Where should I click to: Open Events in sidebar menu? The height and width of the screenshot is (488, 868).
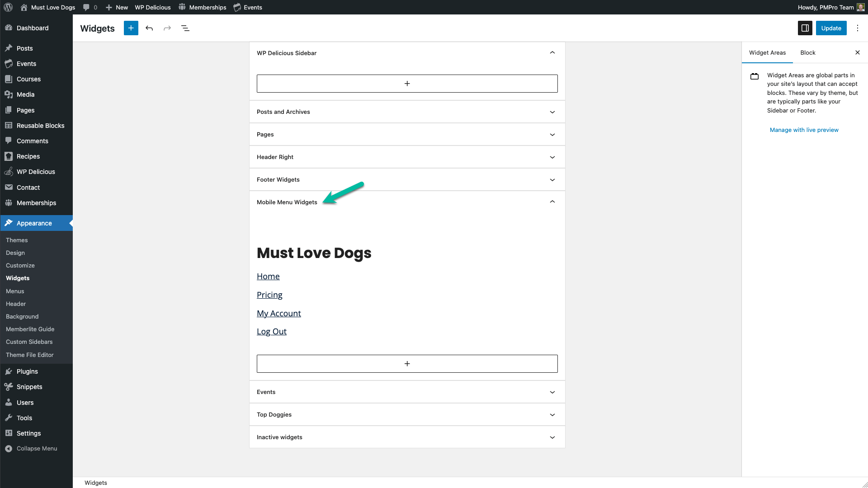point(36,64)
